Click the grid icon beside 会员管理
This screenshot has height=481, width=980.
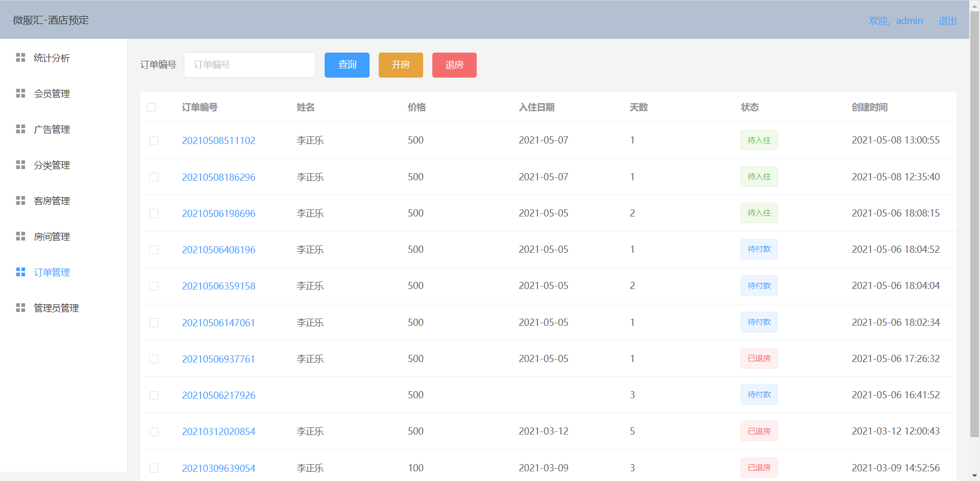(x=20, y=93)
